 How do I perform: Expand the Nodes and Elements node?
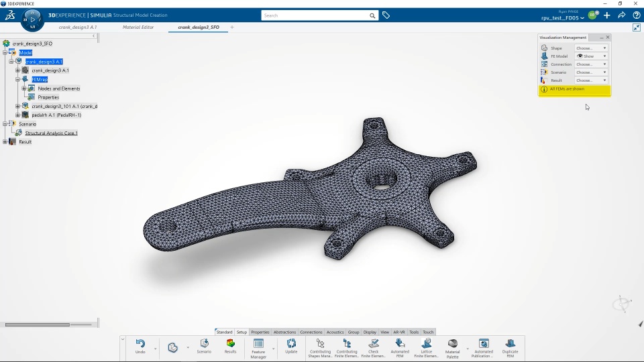click(x=24, y=88)
